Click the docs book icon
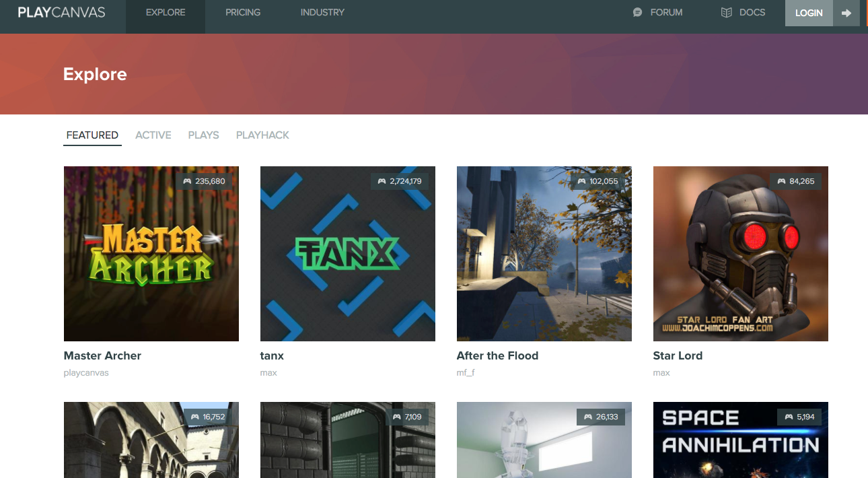The width and height of the screenshot is (868, 478). click(x=726, y=13)
